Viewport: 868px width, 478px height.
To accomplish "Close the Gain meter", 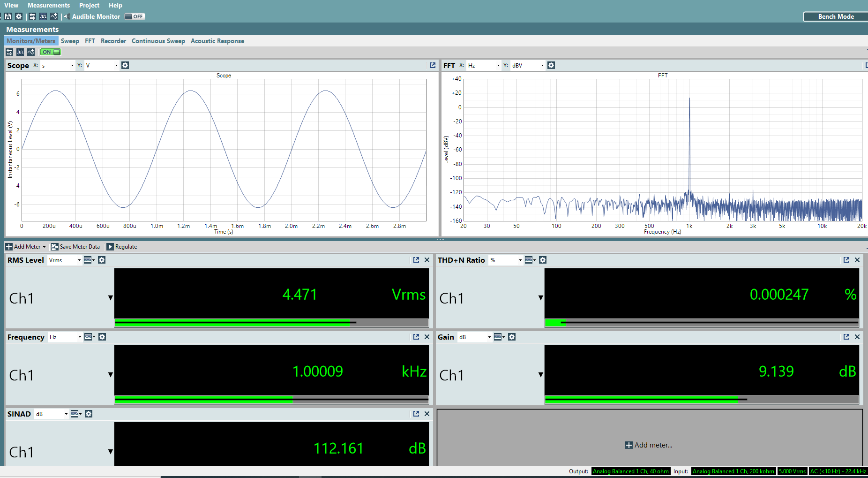I will [x=857, y=337].
